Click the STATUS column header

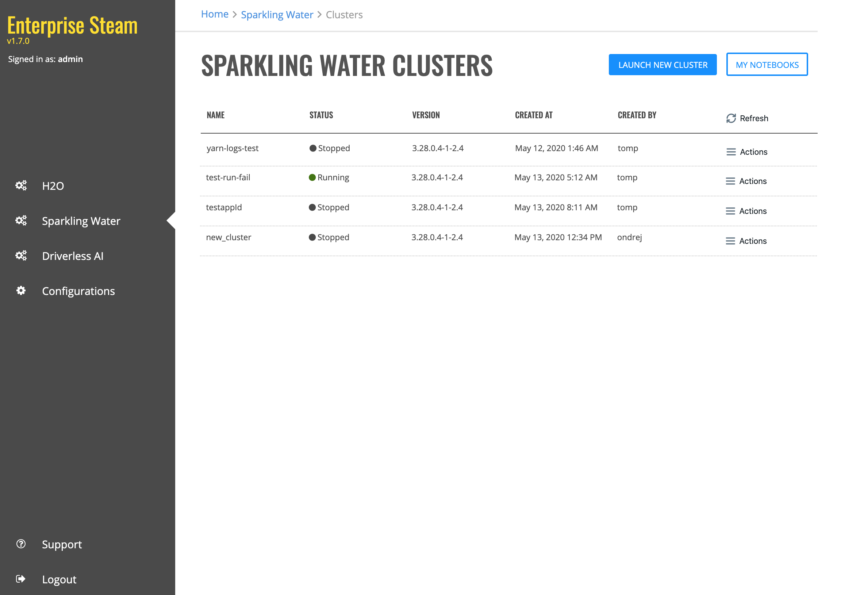[321, 115]
